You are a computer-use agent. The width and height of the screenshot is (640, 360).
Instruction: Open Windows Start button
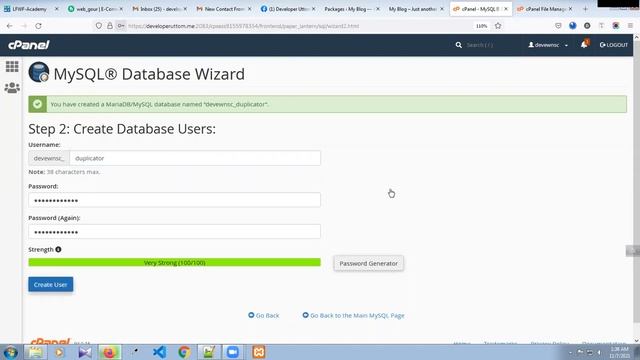click(x=10, y=352)
